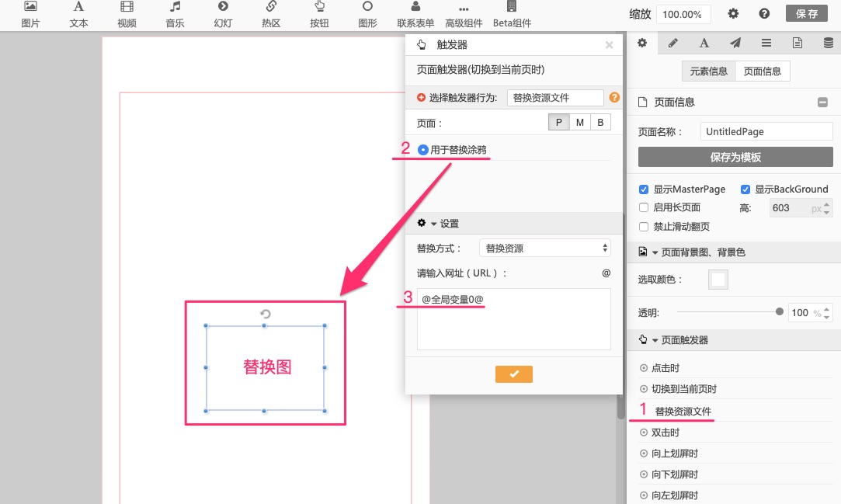841x504 pixels.
Task: Switch to the 元素信息 tab
Action: 708,71
